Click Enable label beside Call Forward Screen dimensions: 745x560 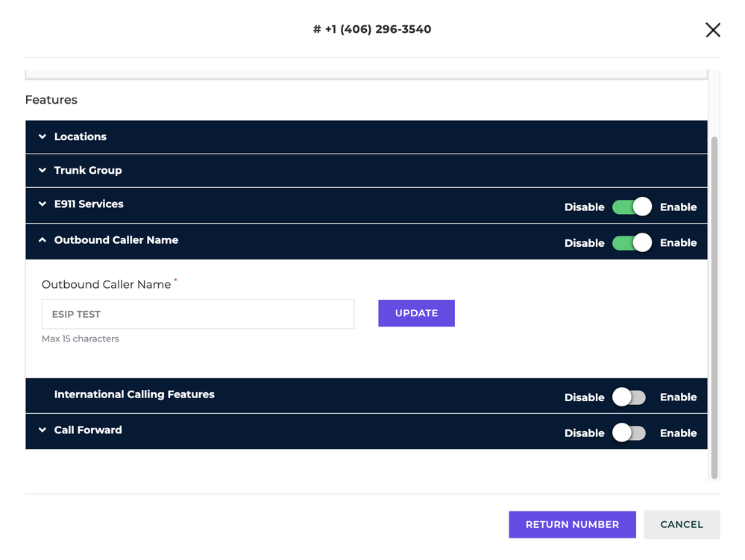(678, 432)
